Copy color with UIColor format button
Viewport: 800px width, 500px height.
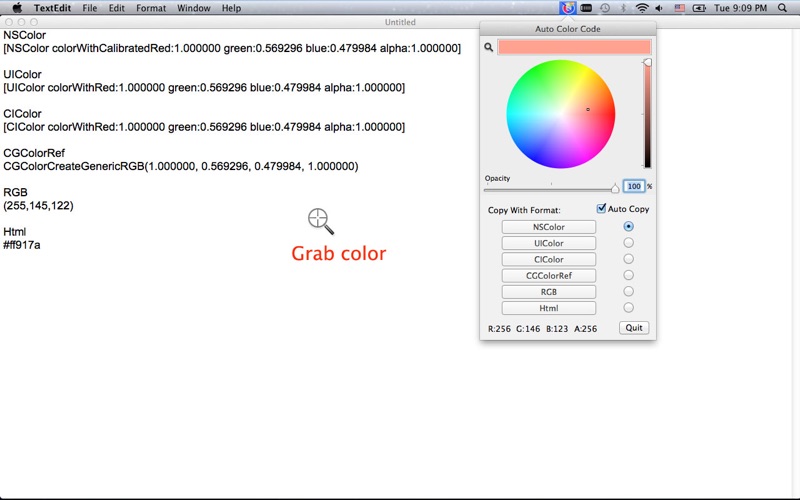(x=548, y=243)
